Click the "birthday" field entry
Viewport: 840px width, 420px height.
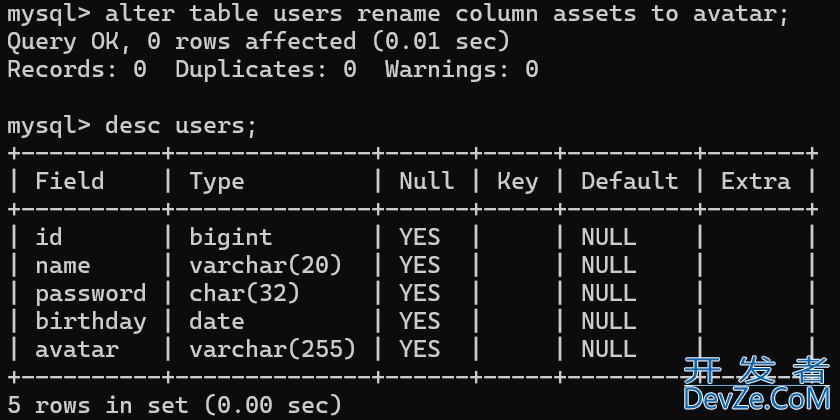90,321
